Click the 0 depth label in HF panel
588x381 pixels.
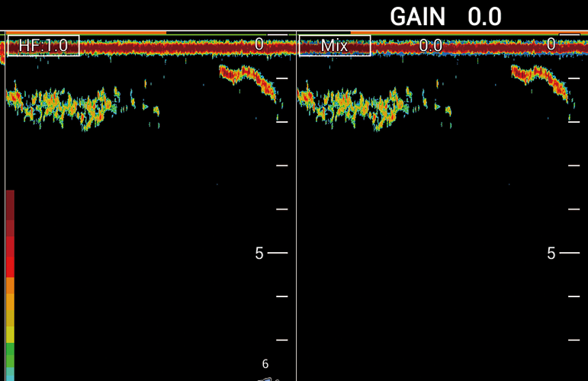pos(259,45)
